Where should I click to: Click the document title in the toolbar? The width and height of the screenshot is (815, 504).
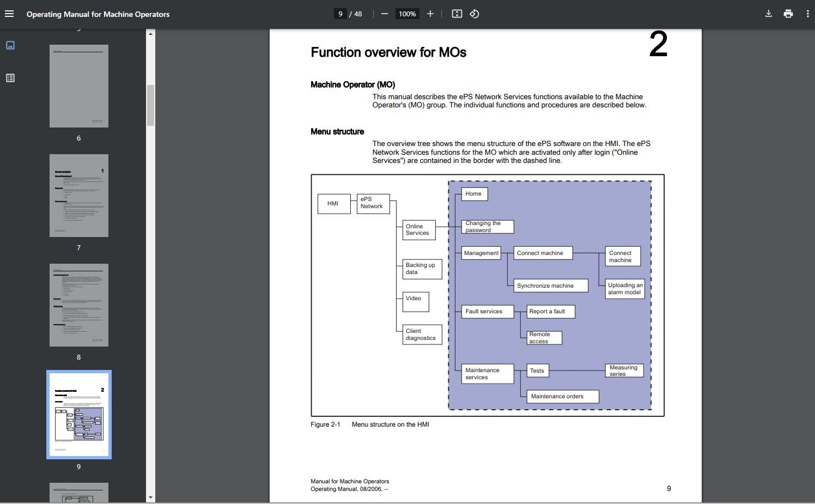98,14
